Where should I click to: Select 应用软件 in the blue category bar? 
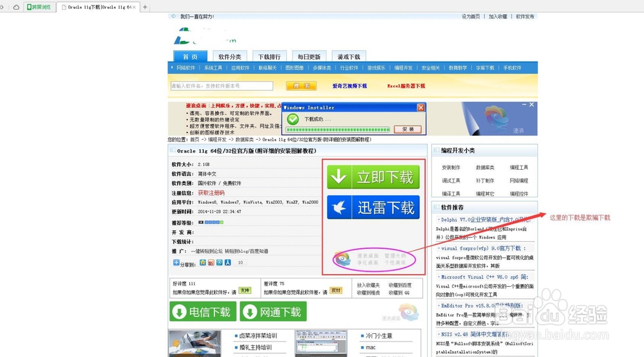[x=240, y=68]
